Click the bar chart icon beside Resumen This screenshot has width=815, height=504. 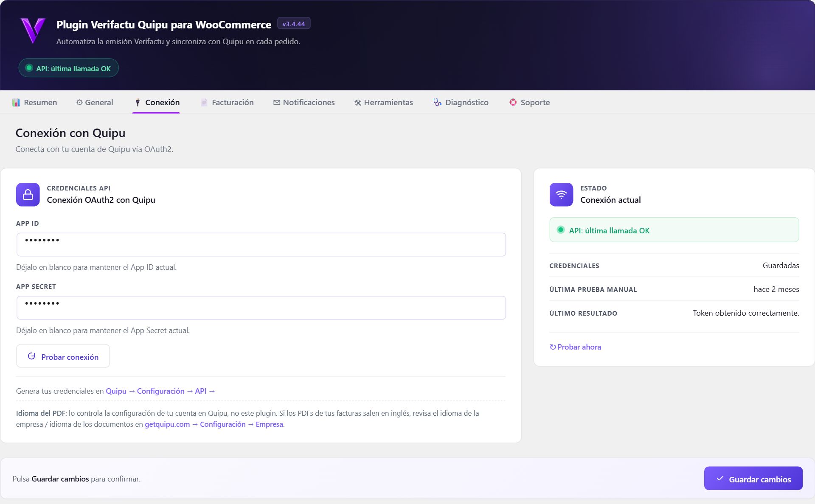16,102
